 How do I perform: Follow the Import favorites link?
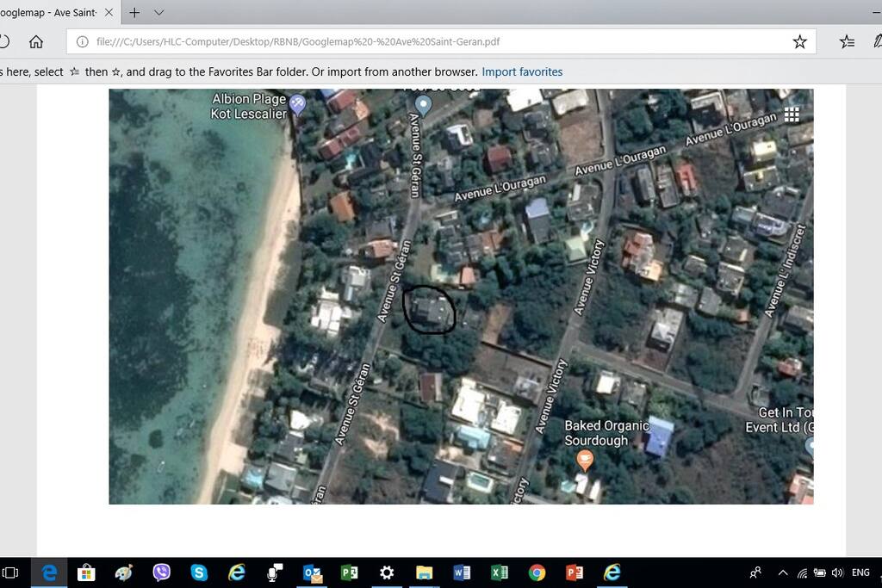coord(522,72)
